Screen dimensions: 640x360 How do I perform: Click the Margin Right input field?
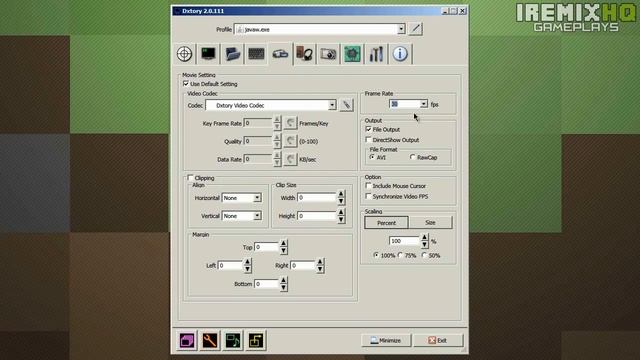[303, 265]
